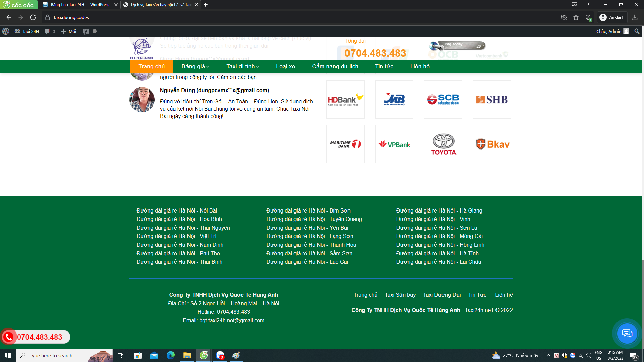This screenshot has width=644, height=362.
Task: Open the floating chat bubble button
Action: tap(627, 333)
